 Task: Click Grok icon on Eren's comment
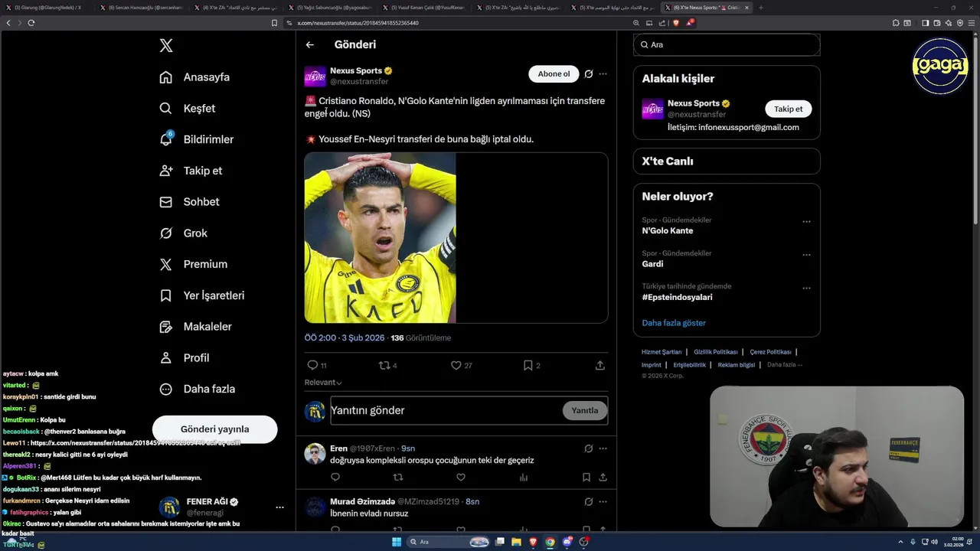pyautogui.click(x=588, y=448)
